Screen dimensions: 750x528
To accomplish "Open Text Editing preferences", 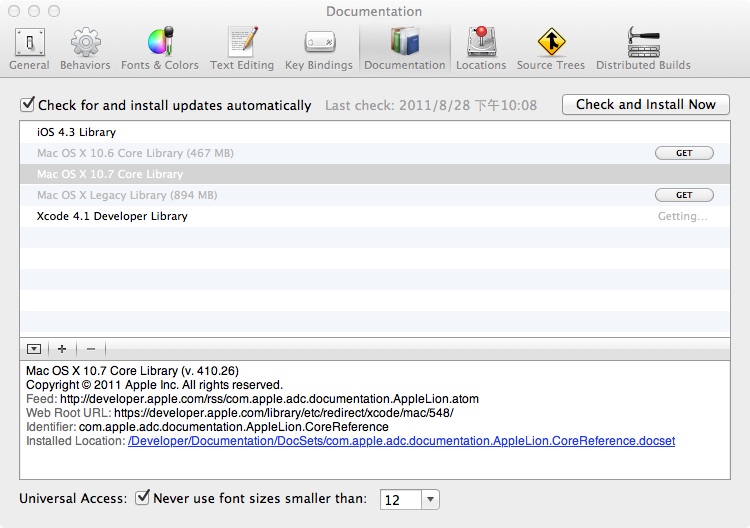I will (242, 49).
